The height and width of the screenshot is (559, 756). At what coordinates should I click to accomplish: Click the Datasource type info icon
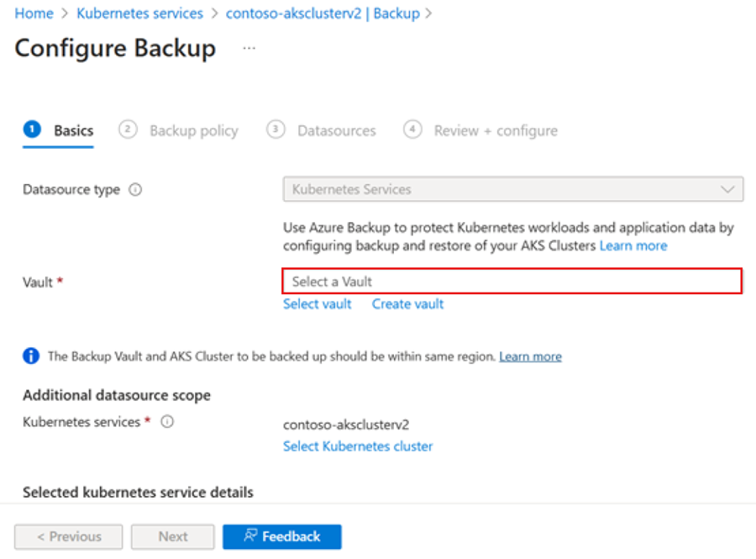pyautogui.click(x=135, y=189)
